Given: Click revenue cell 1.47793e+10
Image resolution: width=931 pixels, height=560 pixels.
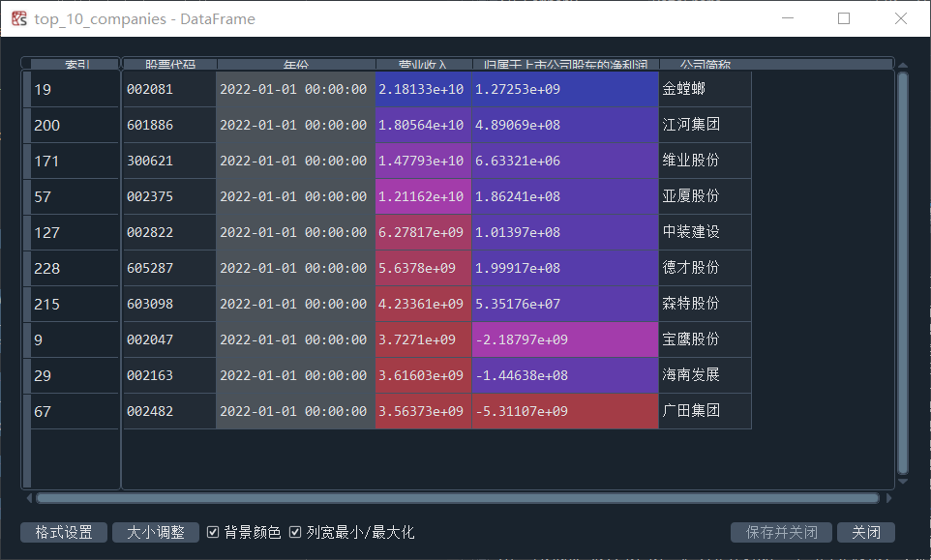Looking at the screenshot, I should click(423, 161).
